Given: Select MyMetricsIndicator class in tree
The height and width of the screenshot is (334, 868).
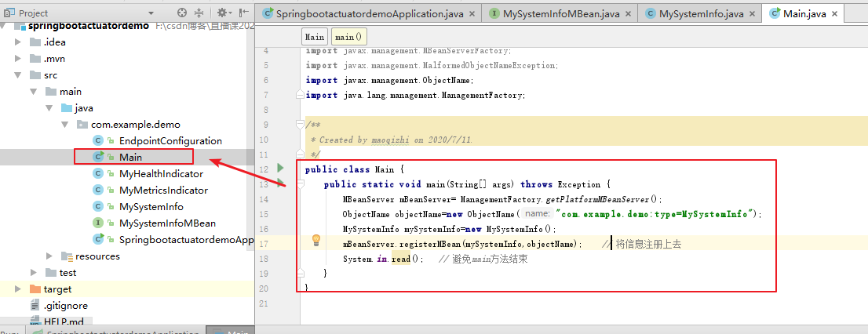Looking at the screenshot, I should [163, 191].
